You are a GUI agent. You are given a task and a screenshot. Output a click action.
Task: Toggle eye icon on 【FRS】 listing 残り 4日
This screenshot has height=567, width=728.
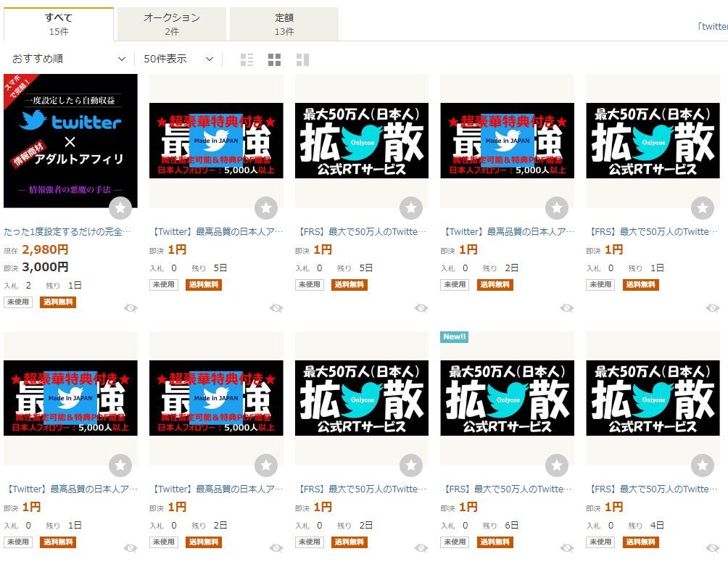713,548
